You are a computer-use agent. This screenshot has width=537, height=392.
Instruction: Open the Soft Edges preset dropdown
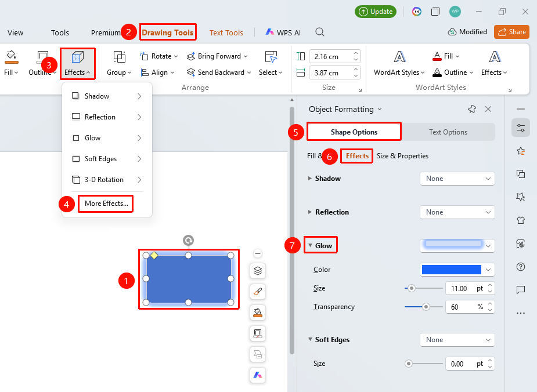(x=457, y=340)
